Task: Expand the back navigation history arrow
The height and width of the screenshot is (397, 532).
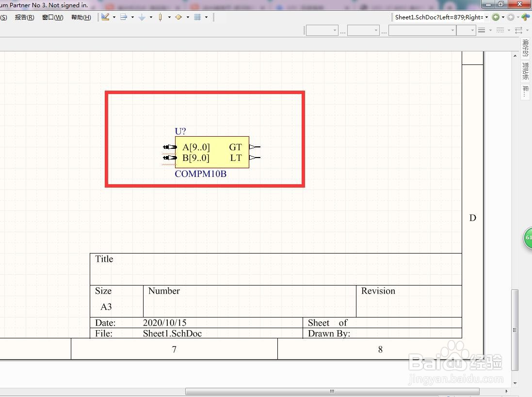Action: [503, 17]
